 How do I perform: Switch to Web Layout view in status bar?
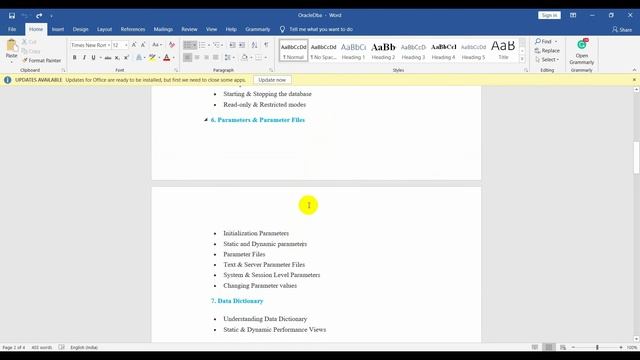pos(563,347)
